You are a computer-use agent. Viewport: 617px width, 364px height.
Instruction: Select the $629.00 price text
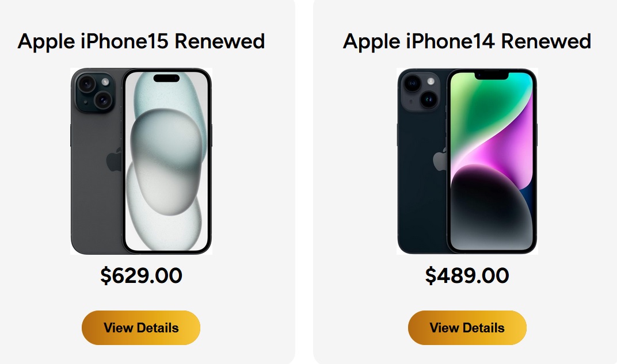tap(141, 275)
